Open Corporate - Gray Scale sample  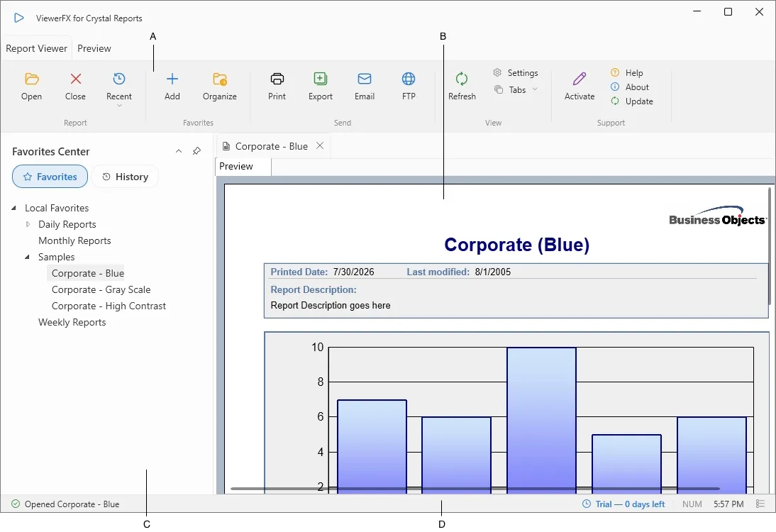(x=101, y=290)
